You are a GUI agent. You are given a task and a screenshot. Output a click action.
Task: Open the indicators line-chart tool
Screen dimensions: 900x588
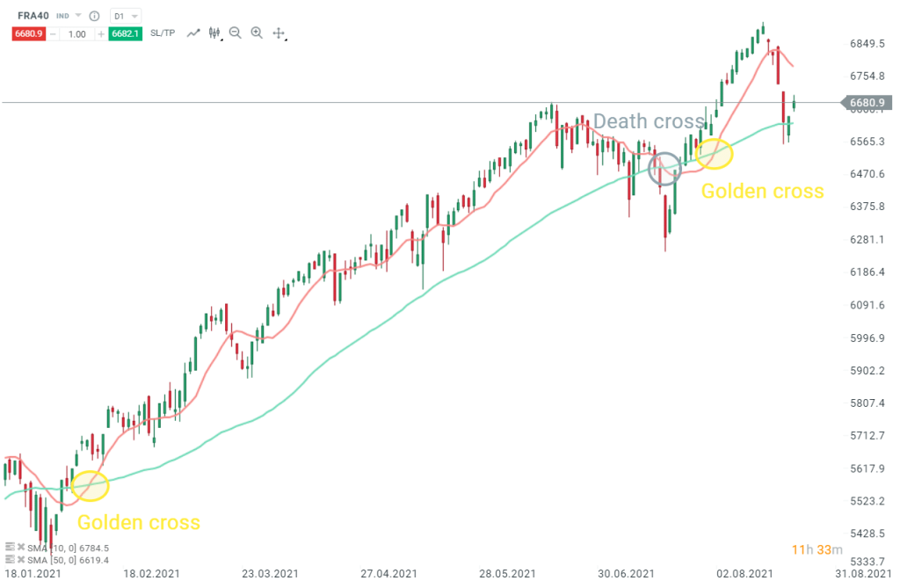(x=192, y=33)
